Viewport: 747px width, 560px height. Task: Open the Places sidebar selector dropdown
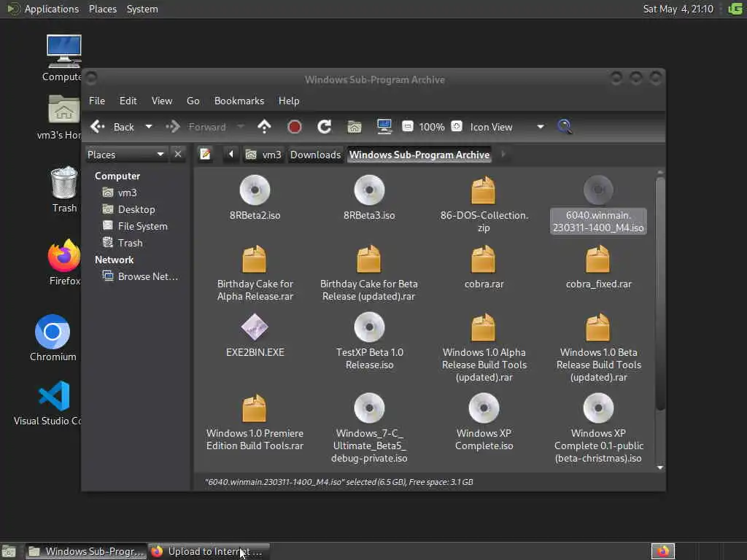point(125,155)
